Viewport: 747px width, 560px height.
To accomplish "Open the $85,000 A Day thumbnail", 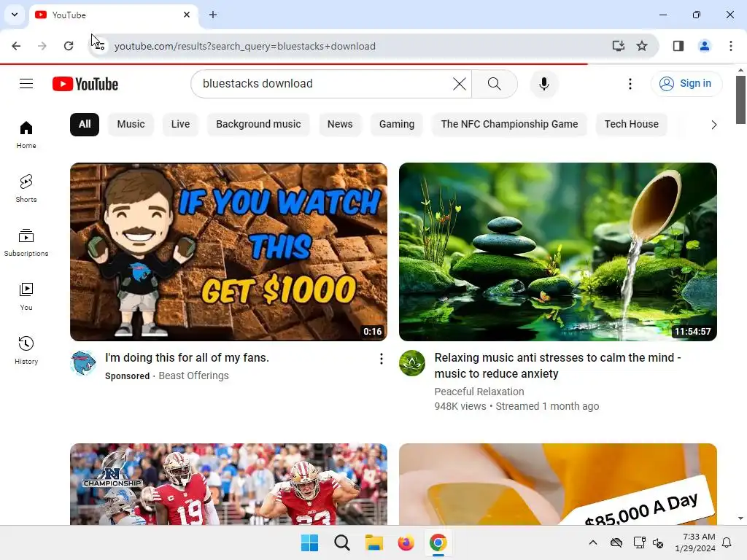I will tap(558, 484).
